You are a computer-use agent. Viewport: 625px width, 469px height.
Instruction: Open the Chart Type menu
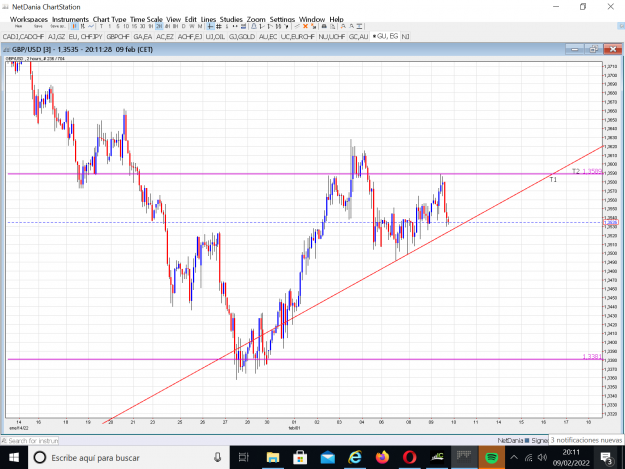pos(109,19)
